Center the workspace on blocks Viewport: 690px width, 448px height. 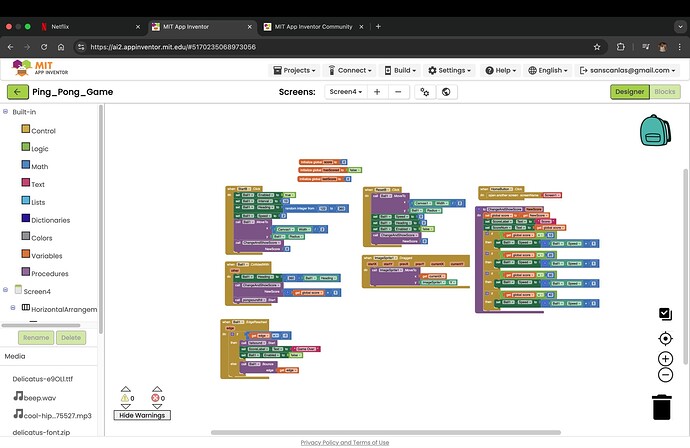click(x=665, y=339)
